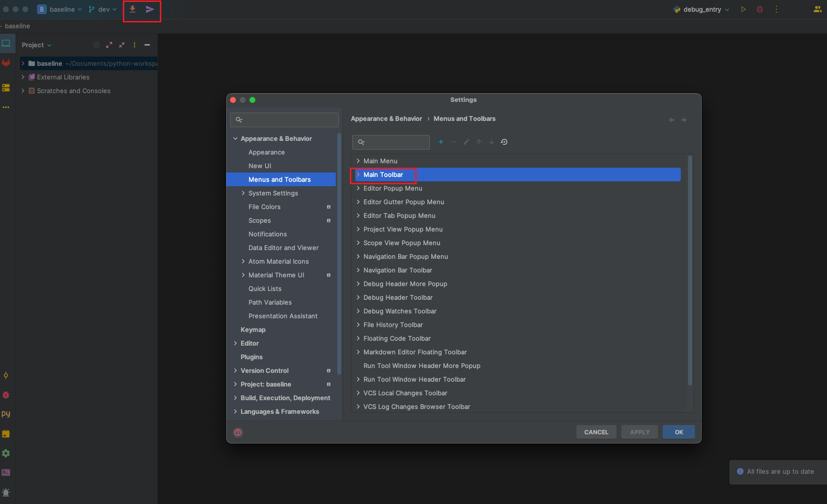This screenshot has height=504, width=827.
Task: Click Restore Defaults circular arrow icon
Action: coord(504,142)
